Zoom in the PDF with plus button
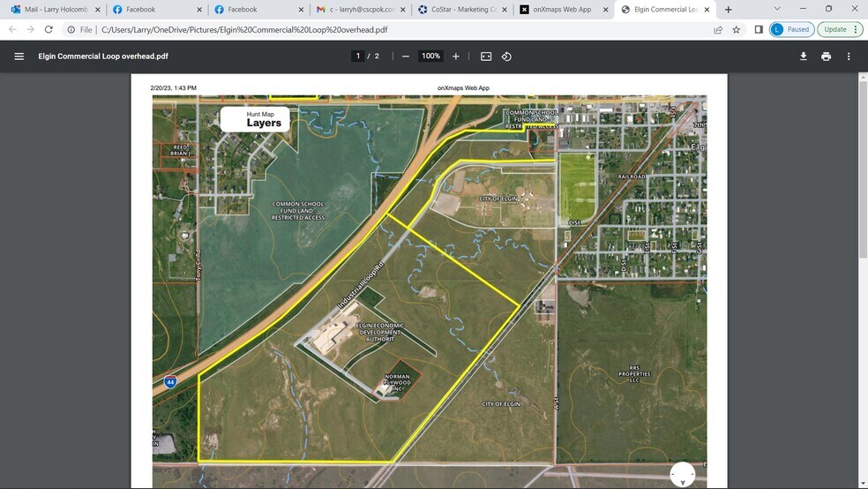Image resolution: width=868 pixels, height=489 pixels. [x=456, y=56]
